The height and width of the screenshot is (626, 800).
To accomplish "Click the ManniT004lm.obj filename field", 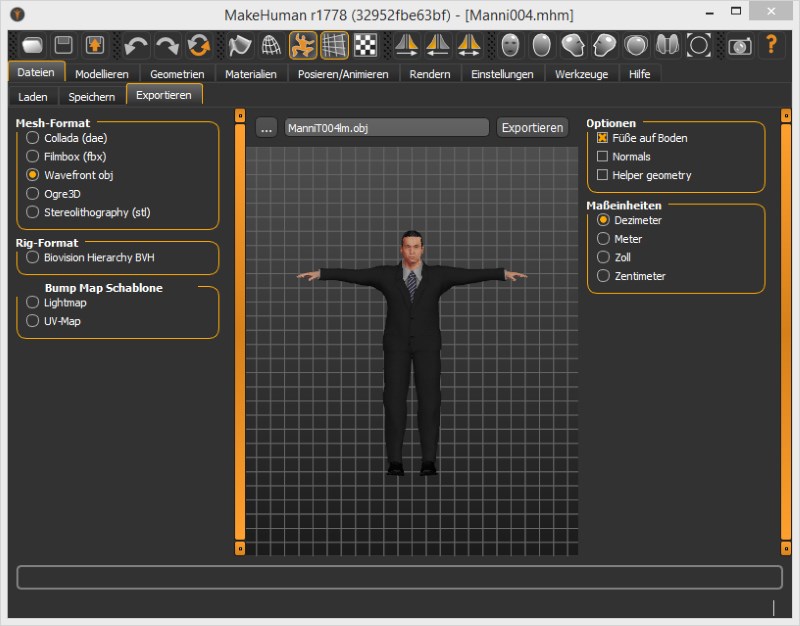I will (387, 128).
